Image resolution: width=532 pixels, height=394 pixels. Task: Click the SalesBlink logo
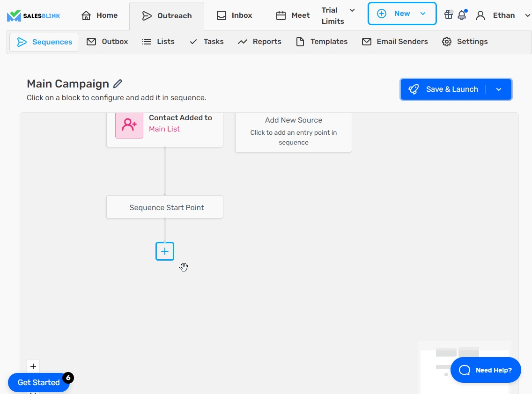tap(33, 16)
